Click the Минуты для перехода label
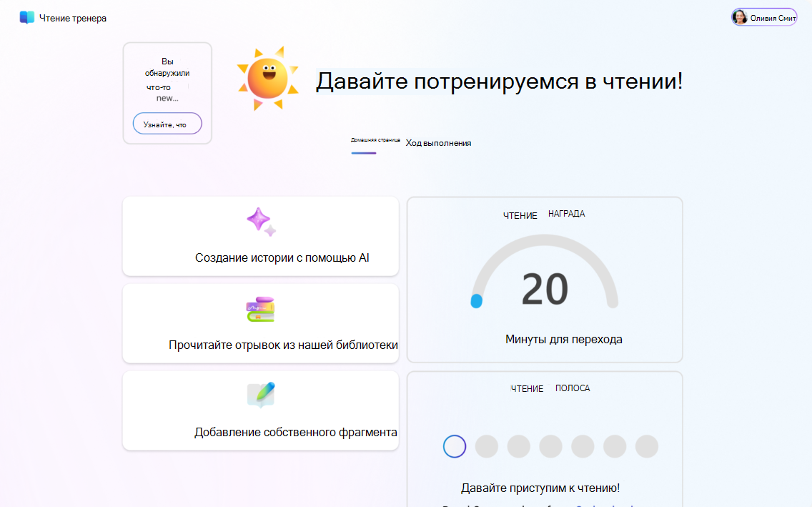 pos(563,339)
